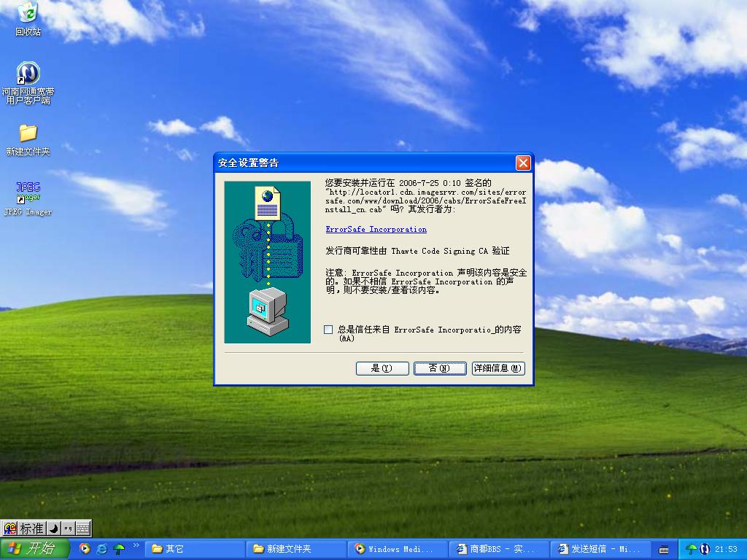This screenshot has height=560, width=747.
Task: Launch Windows Media Player from Quick Launch
Action: [x=85, y=548]
